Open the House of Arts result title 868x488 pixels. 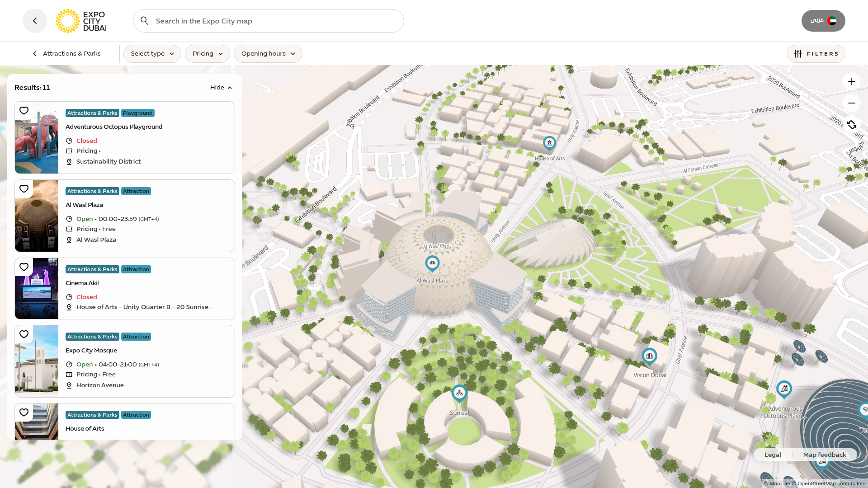pos(85,428)
